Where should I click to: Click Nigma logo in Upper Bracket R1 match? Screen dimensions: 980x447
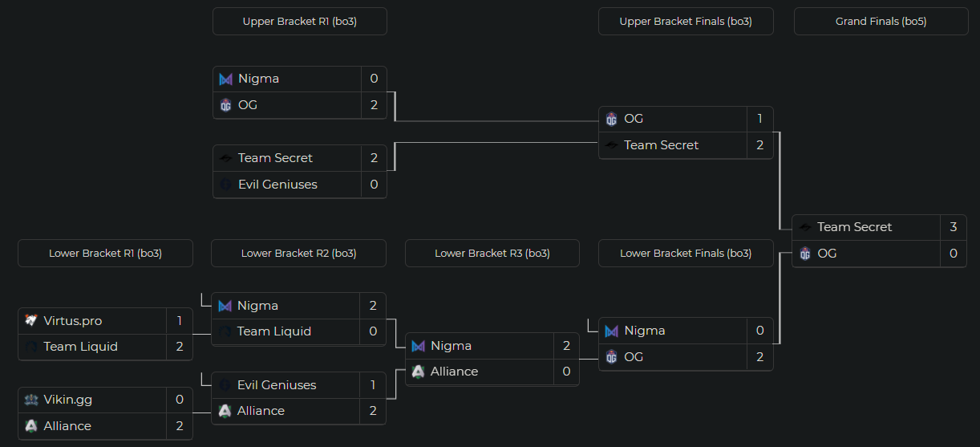pos(225,79)
